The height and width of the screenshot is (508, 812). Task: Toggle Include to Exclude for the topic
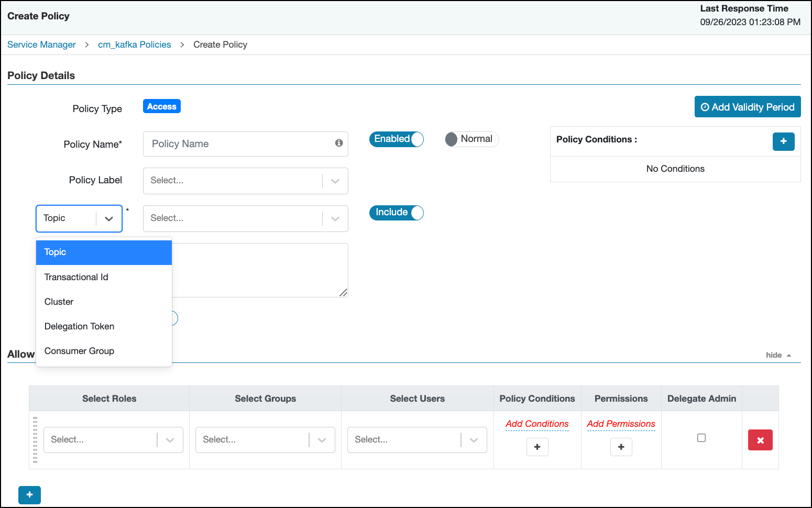tap(396, 213)
